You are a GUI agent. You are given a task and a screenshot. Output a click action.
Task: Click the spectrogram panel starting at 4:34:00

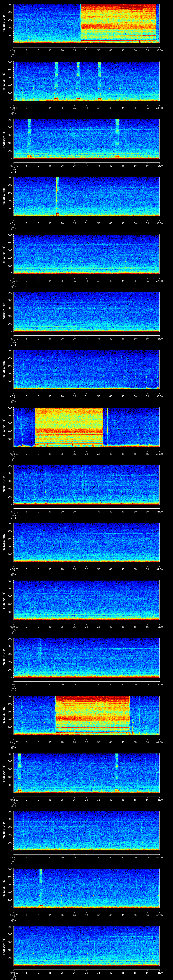coord(87,312)
